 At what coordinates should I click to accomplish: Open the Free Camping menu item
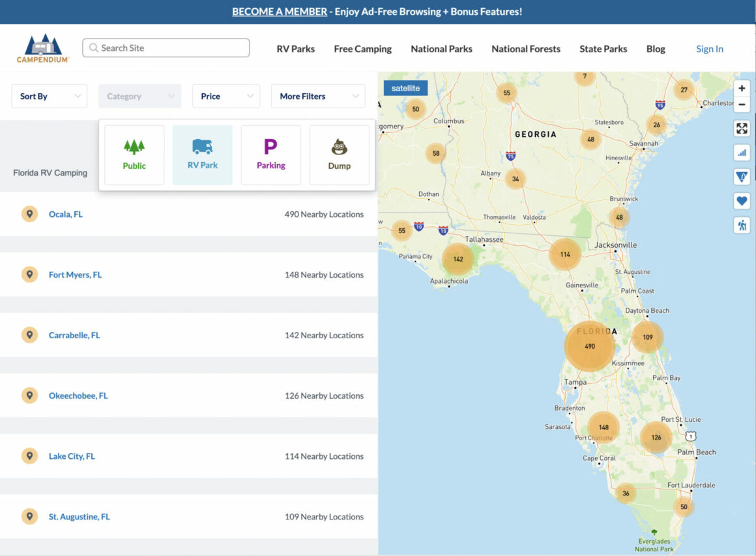pos(362,49)
